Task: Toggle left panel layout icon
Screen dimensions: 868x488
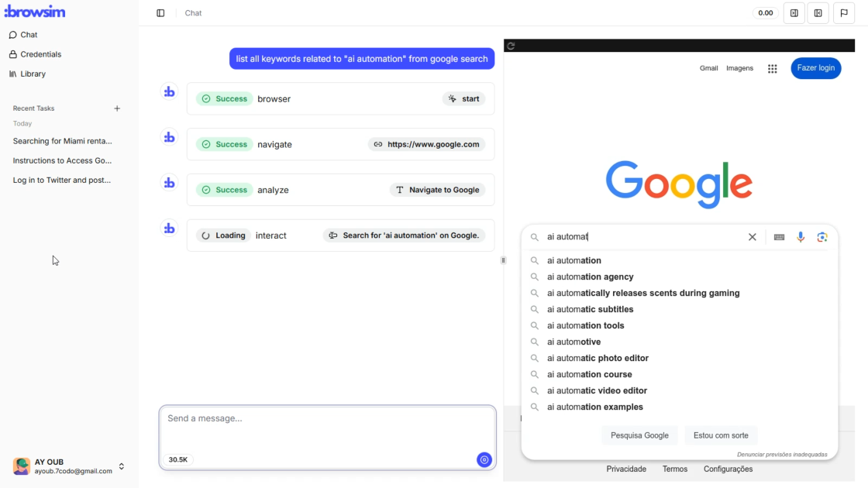Action: point(818,12)
